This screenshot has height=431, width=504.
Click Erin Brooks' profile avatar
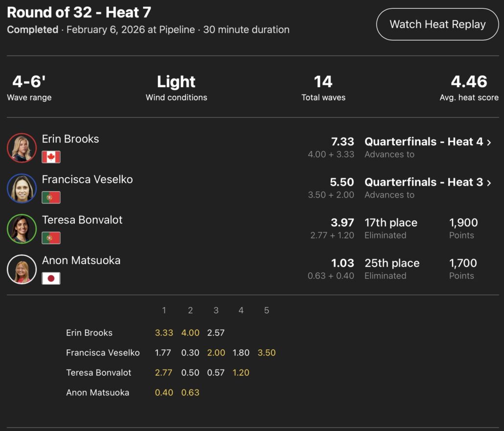(x=22, y=148)
